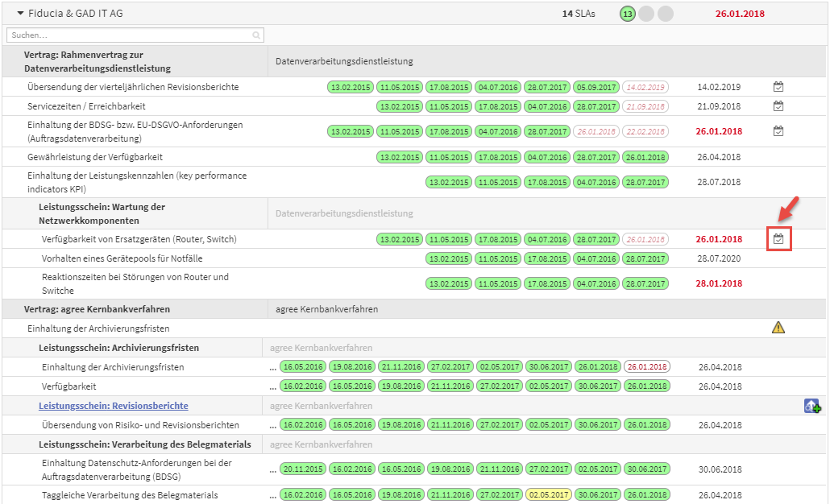The width and height of the screenshot is (830, 504).
Task: Click calendar icon for Übersendung der vierteljährlichen Revisionsberichte
Action: tap(778, 87)
